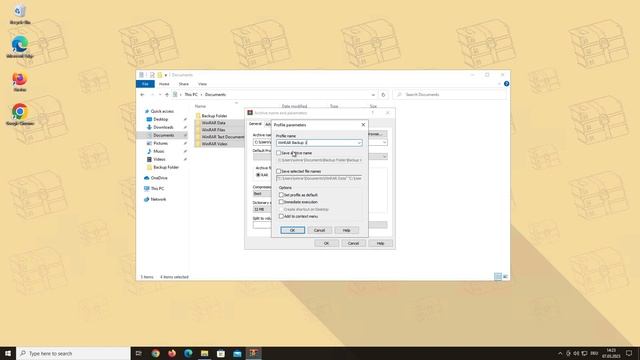This screenshot has height=360, width=640.
Task: Select Desktop in navigation pane
Action: point(161,119)
